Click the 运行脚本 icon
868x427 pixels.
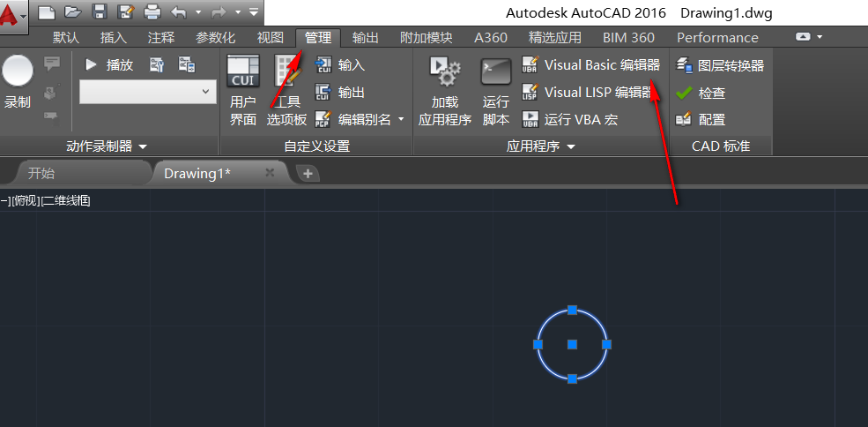pos(496,90)
